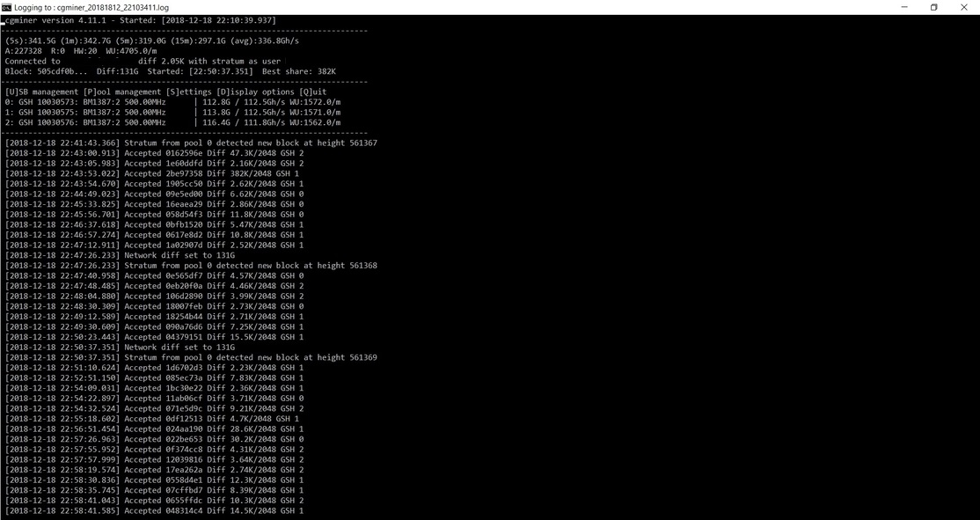Click the 'Block: 505cdf0b...' text
Viewport: 980px width, 520px height.
[47, 71]
